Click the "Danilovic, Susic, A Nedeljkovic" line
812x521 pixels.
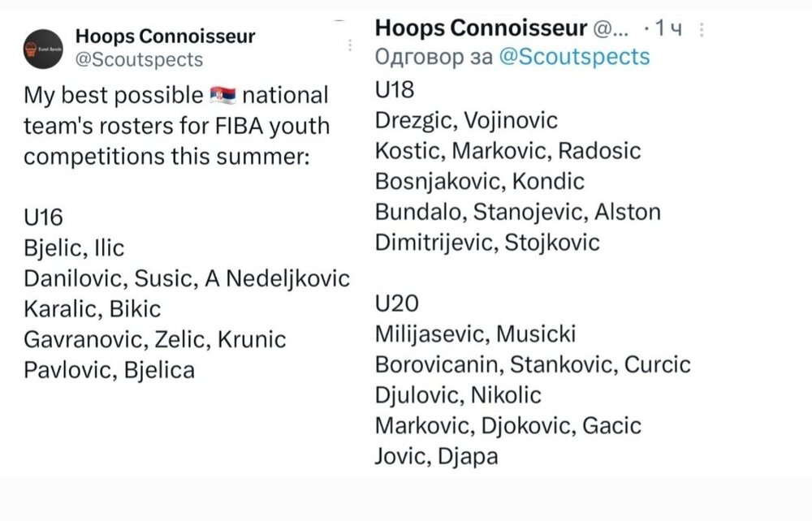point(187,279)
